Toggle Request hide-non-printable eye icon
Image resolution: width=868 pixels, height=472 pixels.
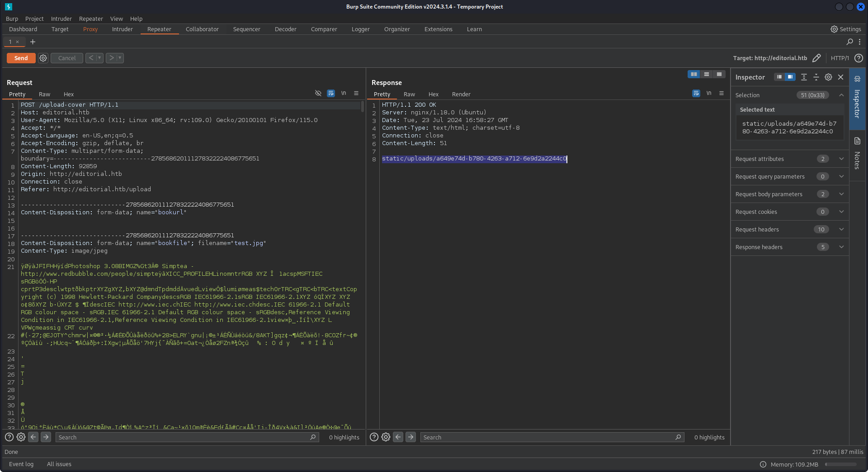tap(318, 93)
